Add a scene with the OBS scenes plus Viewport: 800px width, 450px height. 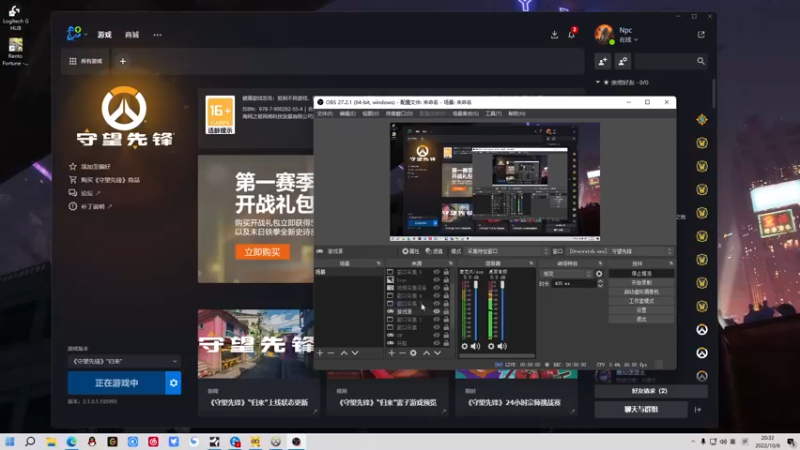320,353
